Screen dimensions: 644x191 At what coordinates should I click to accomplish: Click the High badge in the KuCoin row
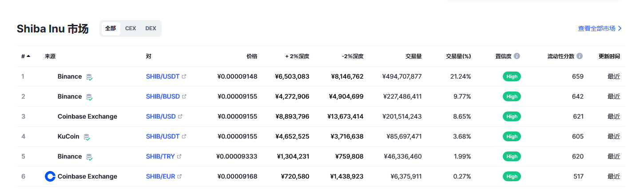512,136
